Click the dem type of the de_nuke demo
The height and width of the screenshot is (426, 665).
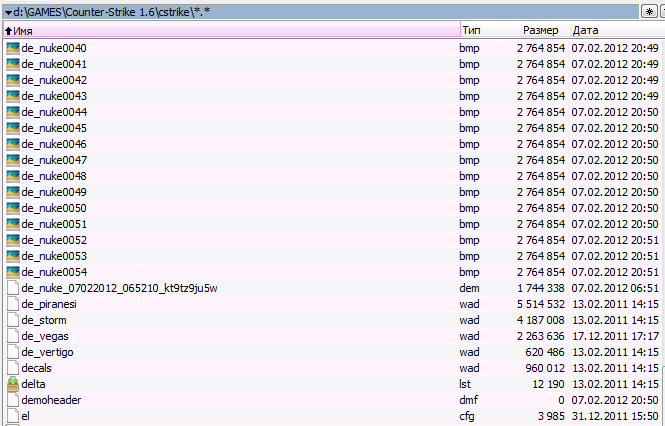pyautogui.click(x=469, y=288)
